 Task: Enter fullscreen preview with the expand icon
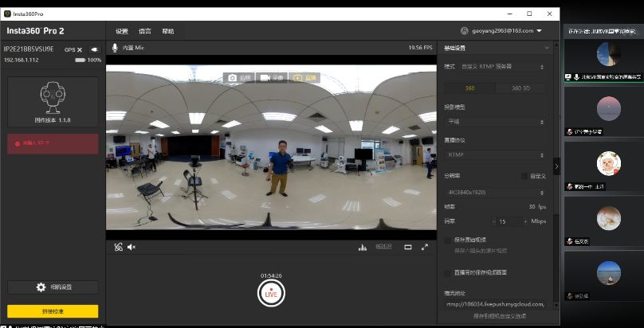(x=425, y=247)
